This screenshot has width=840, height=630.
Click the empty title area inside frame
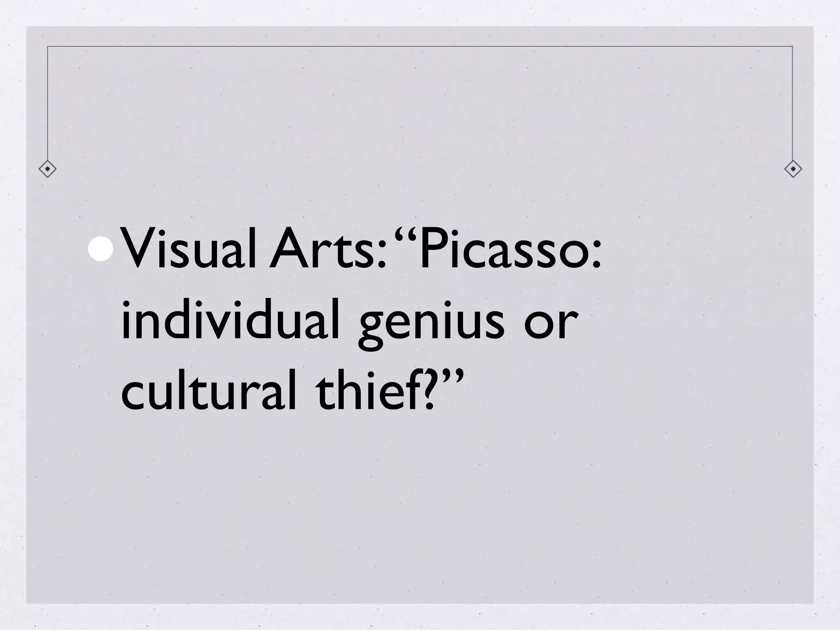(420, 103)
